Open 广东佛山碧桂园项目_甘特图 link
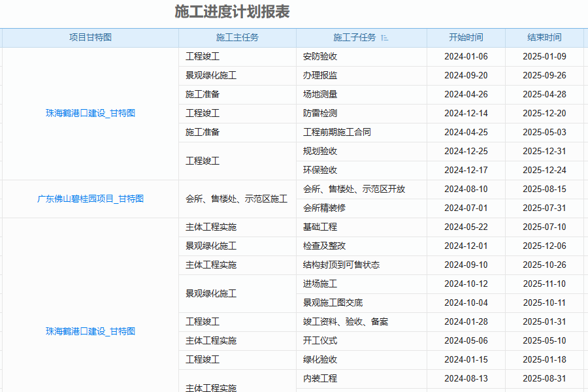The height and width of the screenshot is (392, 588). [x=90, y=199]
